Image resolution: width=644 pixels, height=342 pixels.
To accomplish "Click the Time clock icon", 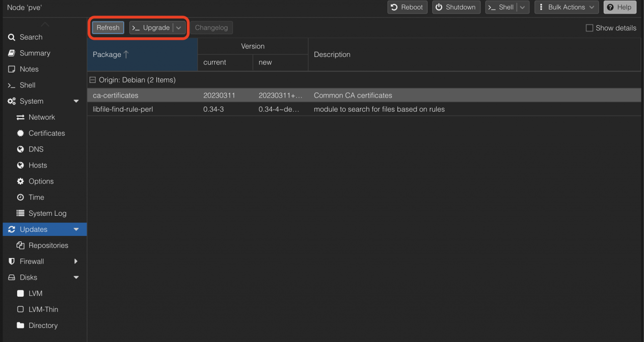I will tap(21, 198).
